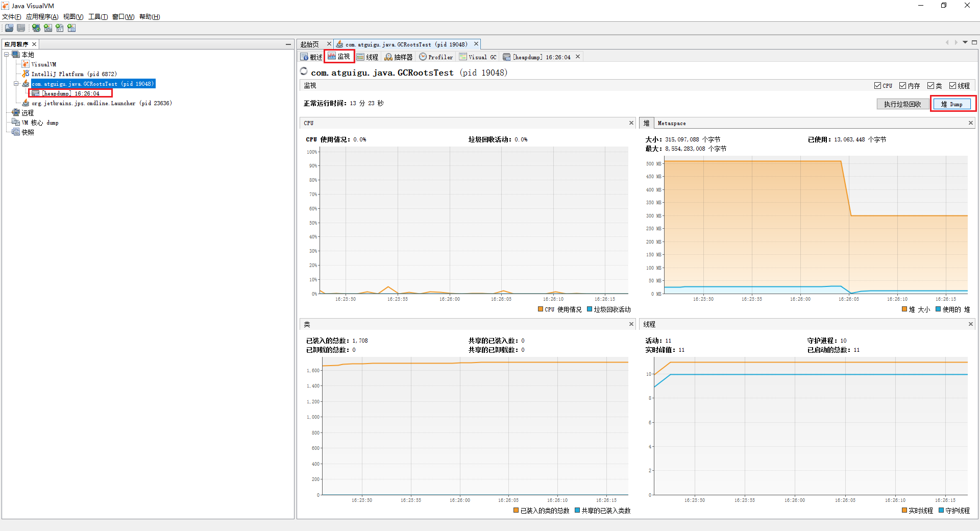Close the 堆 heap chart panel
Viewport: 980px width, 531px height.
(x=971, y=123)
